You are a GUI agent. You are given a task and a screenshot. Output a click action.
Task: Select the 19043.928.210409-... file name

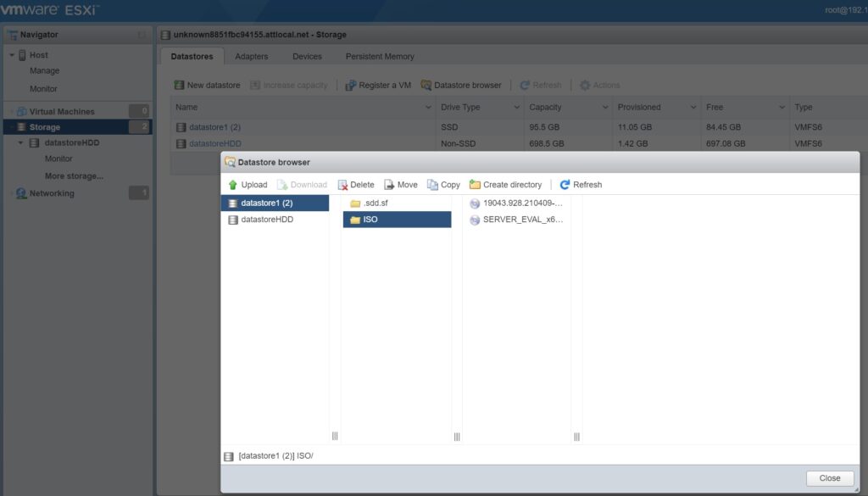pyautogui.click(x=522, y=203)
